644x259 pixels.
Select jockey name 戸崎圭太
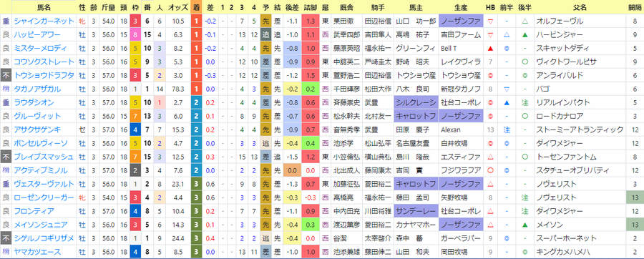(377, 62)
